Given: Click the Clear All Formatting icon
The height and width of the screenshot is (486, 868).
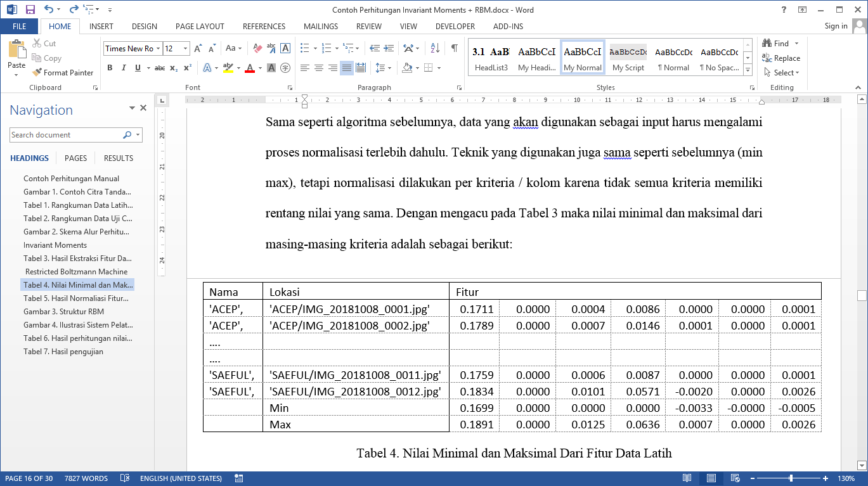Looking at the screenshot, I should tap(257, 48).
